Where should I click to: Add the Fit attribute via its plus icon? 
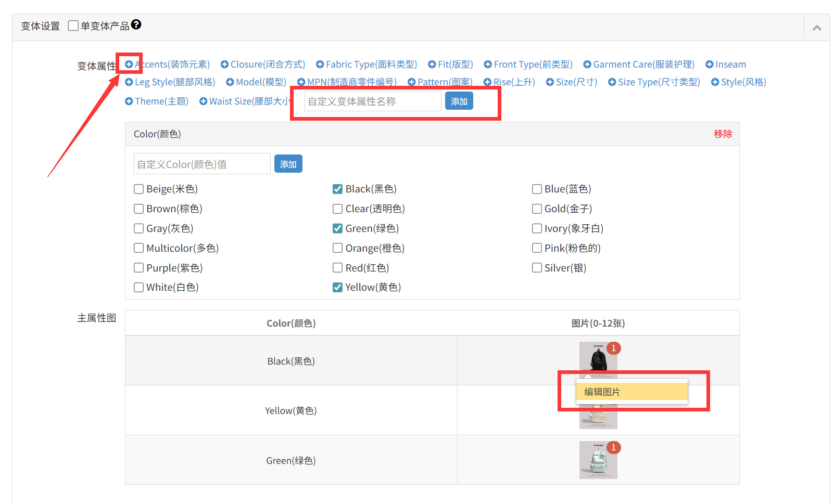coord(432,64)
